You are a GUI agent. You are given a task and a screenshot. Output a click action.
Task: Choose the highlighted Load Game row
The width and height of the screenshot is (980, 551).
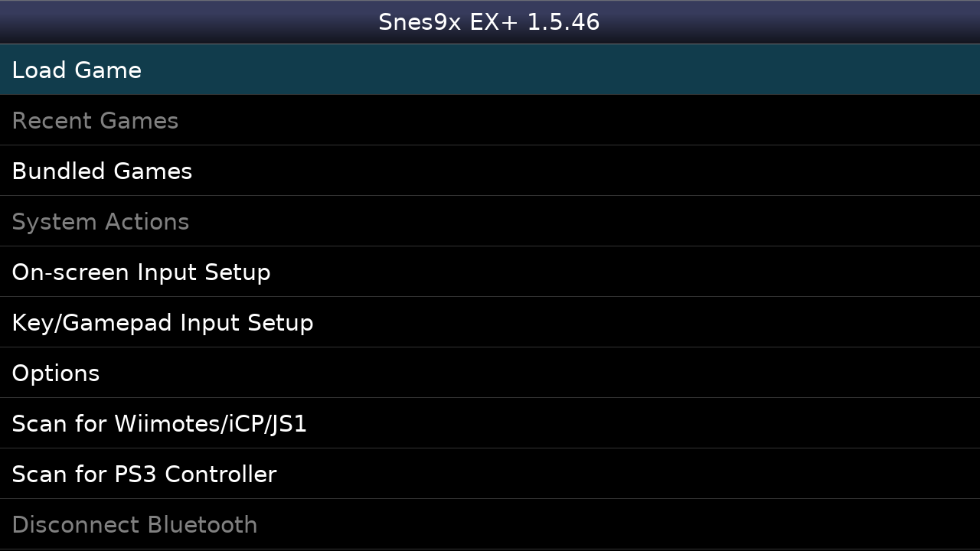(490, 70)
